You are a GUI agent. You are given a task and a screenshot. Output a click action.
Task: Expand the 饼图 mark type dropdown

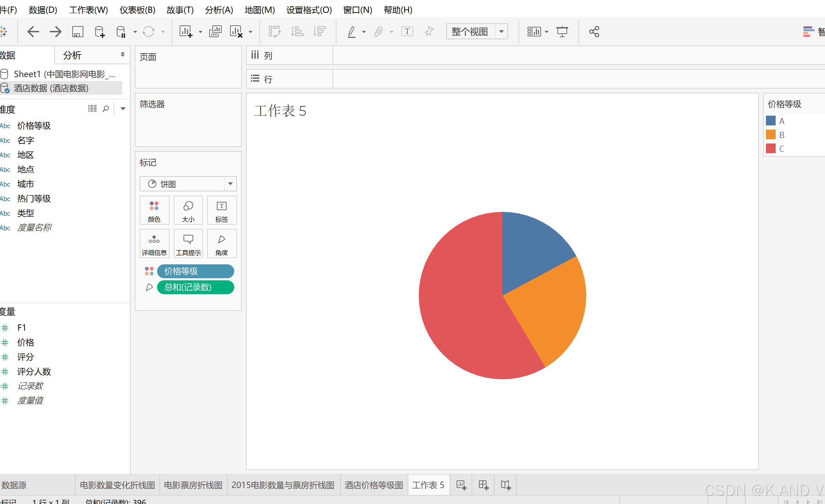pos(230,184)
